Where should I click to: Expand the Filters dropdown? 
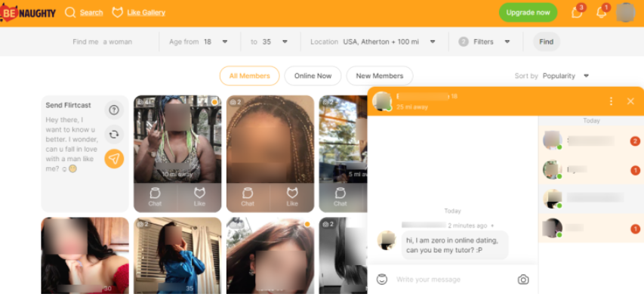[x=485, y=42]
